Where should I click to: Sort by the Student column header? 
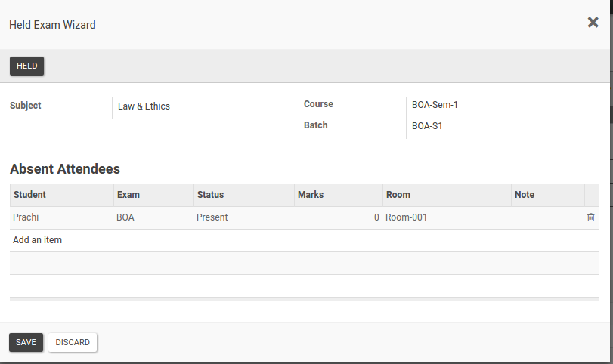coord(30,195)
